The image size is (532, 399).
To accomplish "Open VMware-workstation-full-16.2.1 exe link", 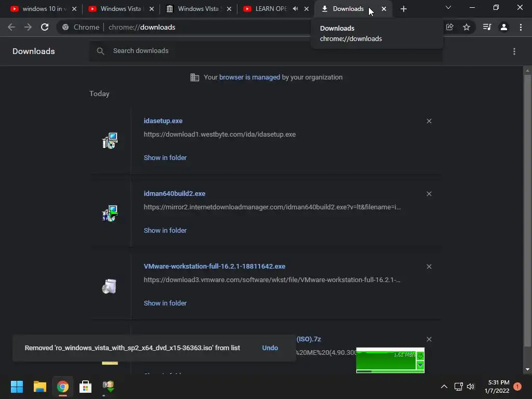I will (x=215, y=267).
